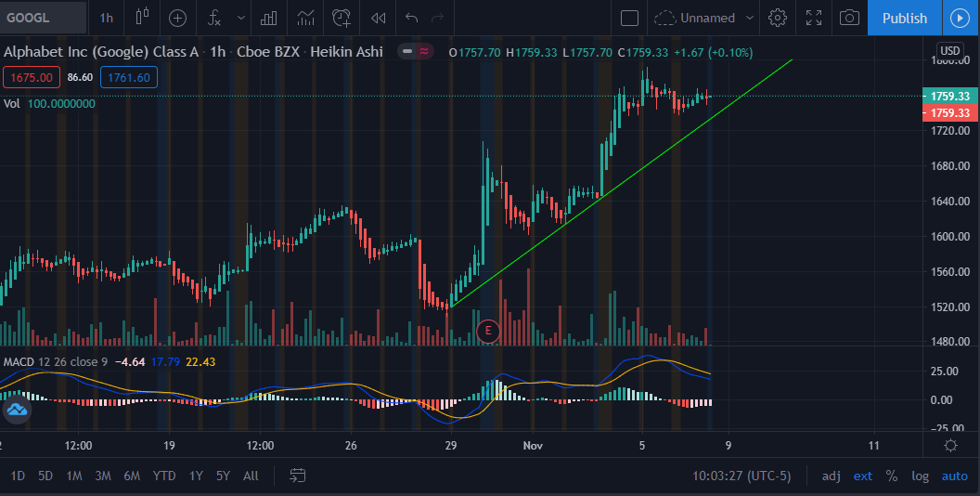Open the 10:03:27 (UTC-5) timezone menu
Viewport: 980px width, 496px height.
741,476
